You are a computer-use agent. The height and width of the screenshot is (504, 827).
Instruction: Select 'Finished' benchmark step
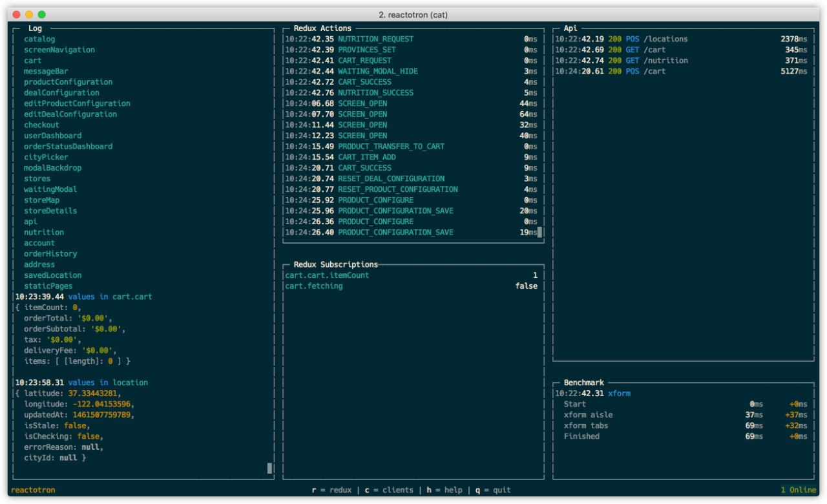(x=685, y=436)
